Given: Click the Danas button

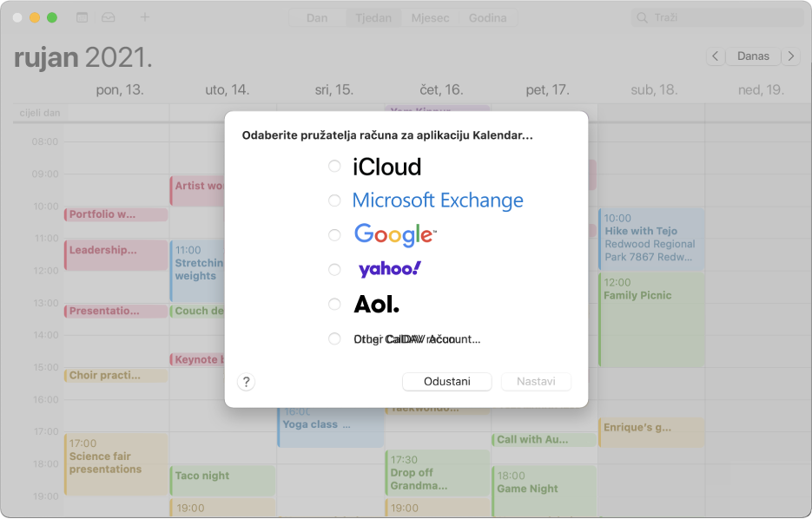Looking at the screenshot, I should coord(752,56).
